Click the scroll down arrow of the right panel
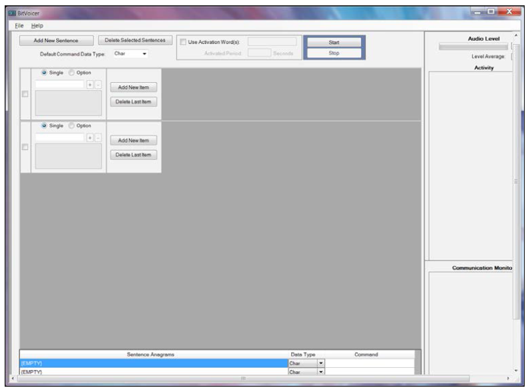532x392 pixels. [516, 371]
